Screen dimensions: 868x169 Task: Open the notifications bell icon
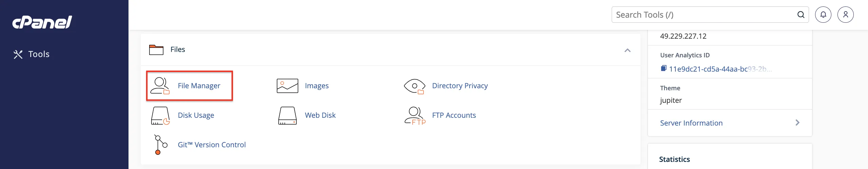point(823,15)
